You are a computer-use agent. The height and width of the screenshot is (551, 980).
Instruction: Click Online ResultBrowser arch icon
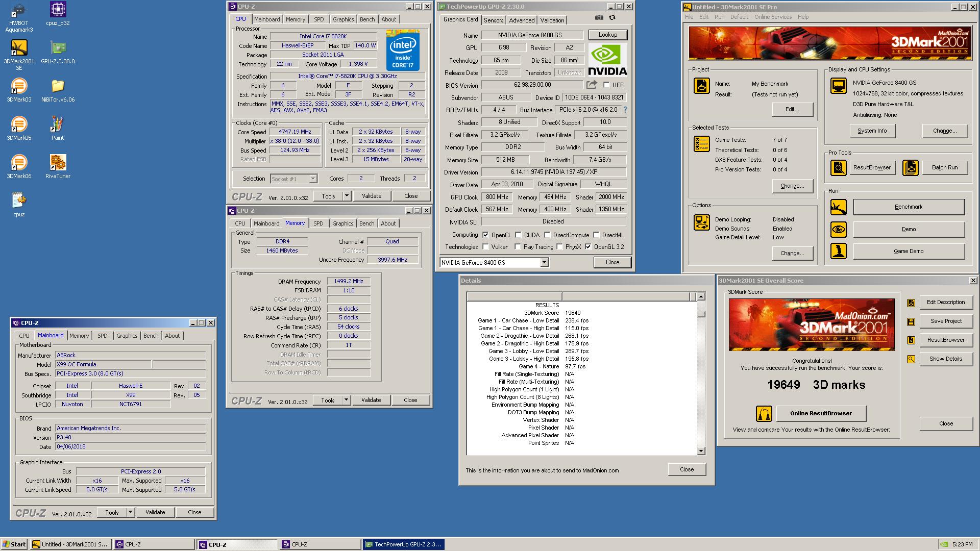tap(764, 413)
